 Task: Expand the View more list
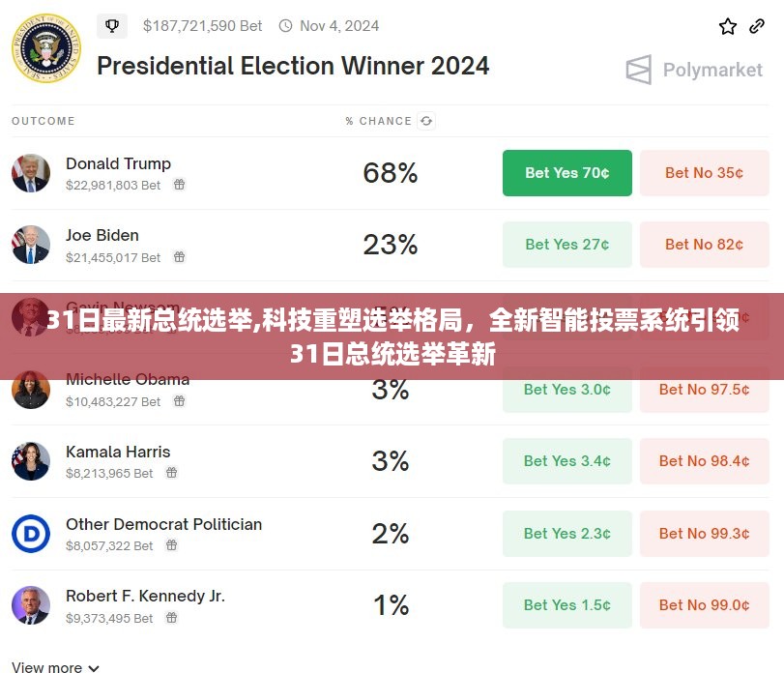point(56,667)
